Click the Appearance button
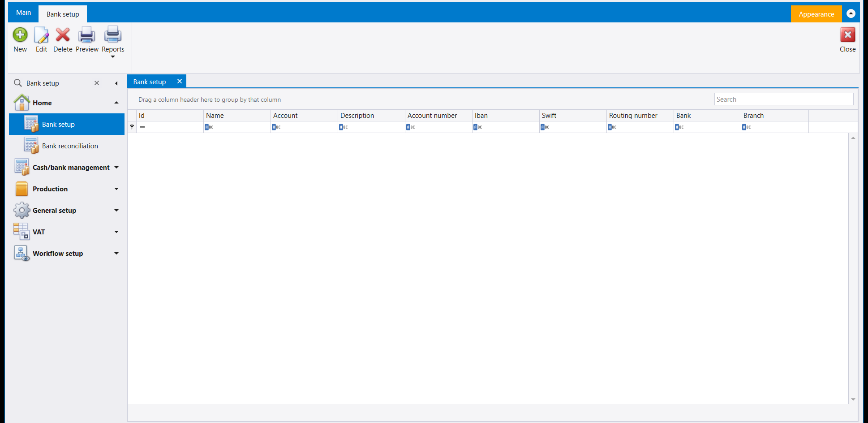The image size is (868, 423). click(x=816, y=14)
